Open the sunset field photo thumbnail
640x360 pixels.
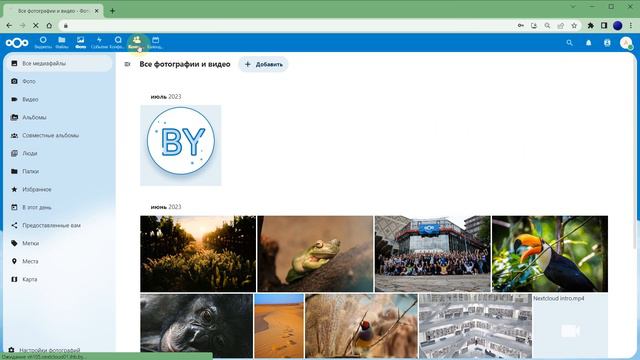(x=198, y=253)
